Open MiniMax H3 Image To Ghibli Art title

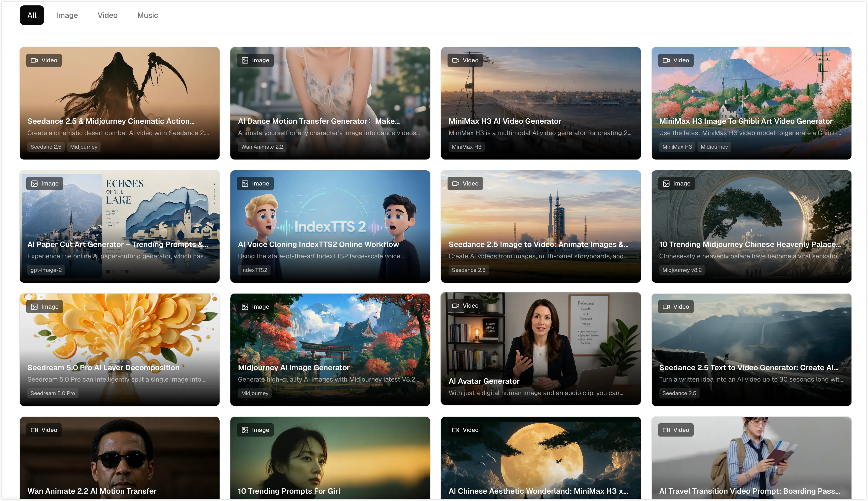[746, 121]
